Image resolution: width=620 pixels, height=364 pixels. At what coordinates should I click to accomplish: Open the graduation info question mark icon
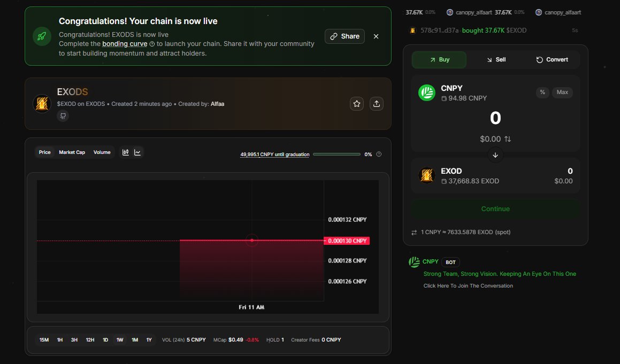click(x=379, y=154)
